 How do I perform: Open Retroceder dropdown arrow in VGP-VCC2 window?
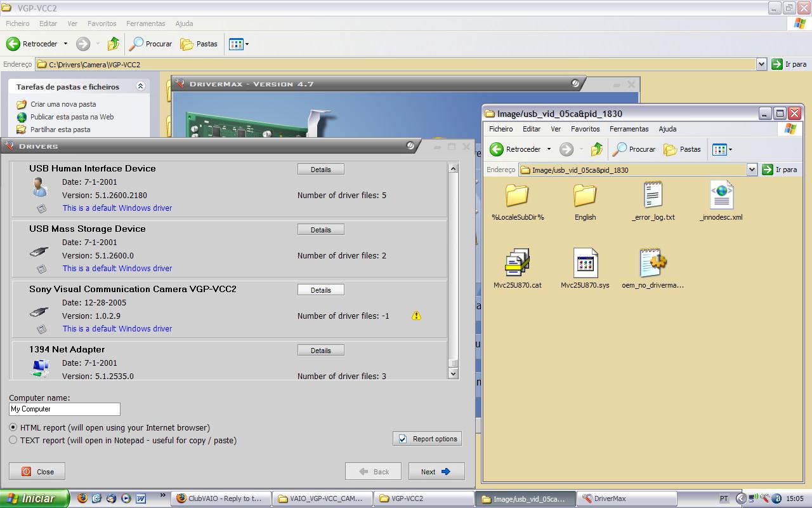pyautogui.click(x=65, y=44)
